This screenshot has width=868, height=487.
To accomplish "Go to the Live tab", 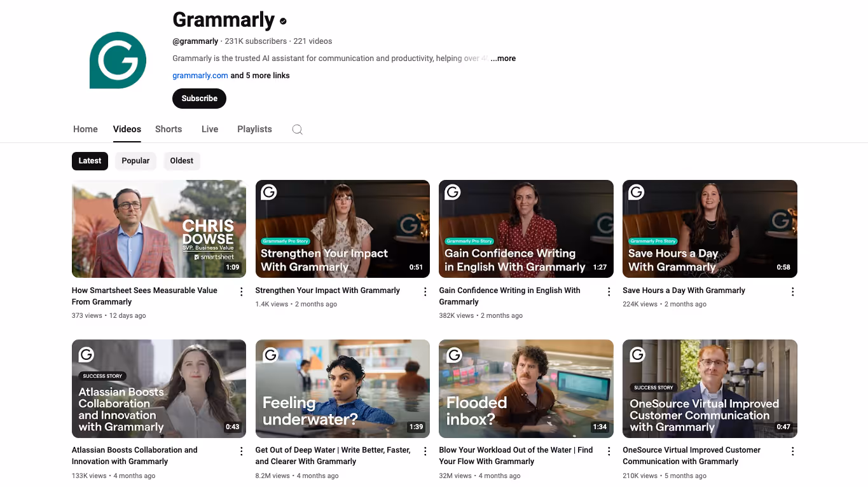I will [210, 129].
